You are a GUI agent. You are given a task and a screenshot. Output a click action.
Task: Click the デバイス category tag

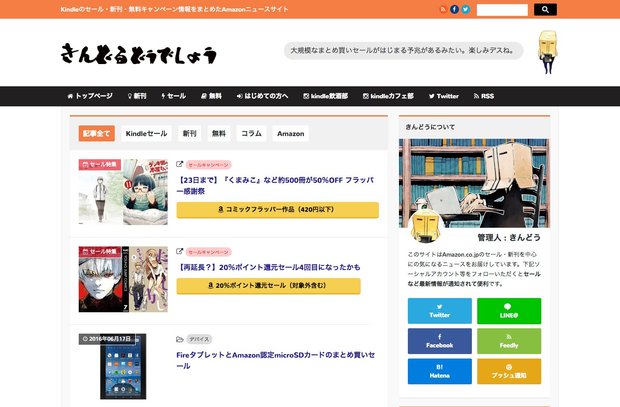199,339
